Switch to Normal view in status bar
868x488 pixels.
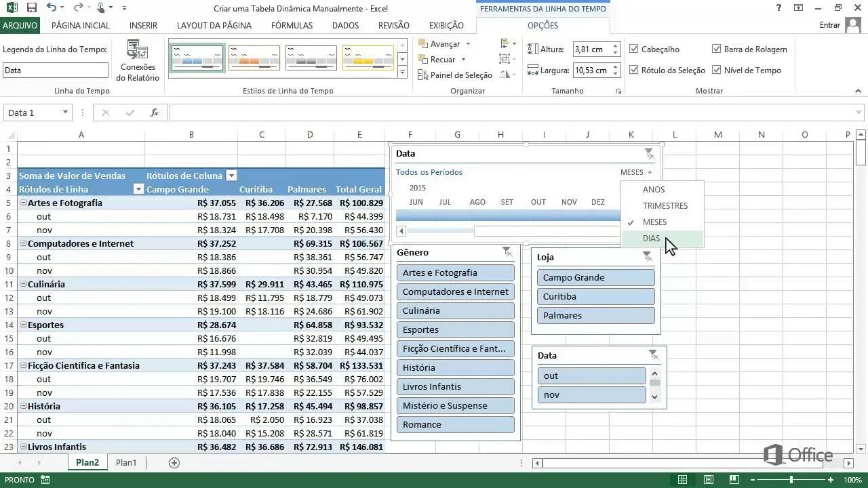pos(683,480)
